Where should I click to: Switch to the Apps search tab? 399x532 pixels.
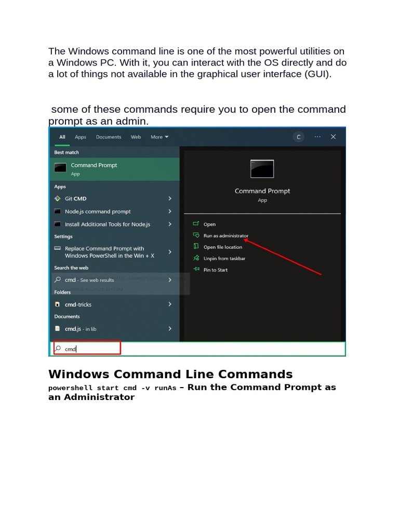(x=81, y=137)
